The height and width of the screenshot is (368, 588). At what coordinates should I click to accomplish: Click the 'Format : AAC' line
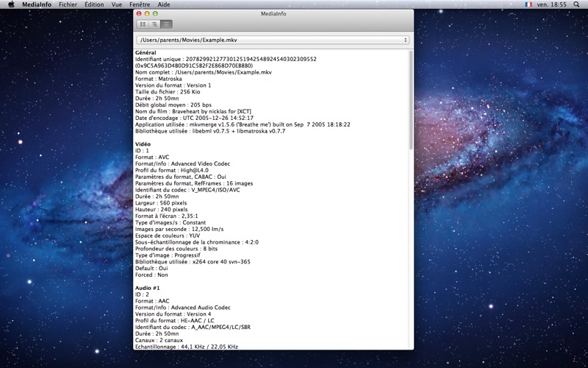(152, 301)
